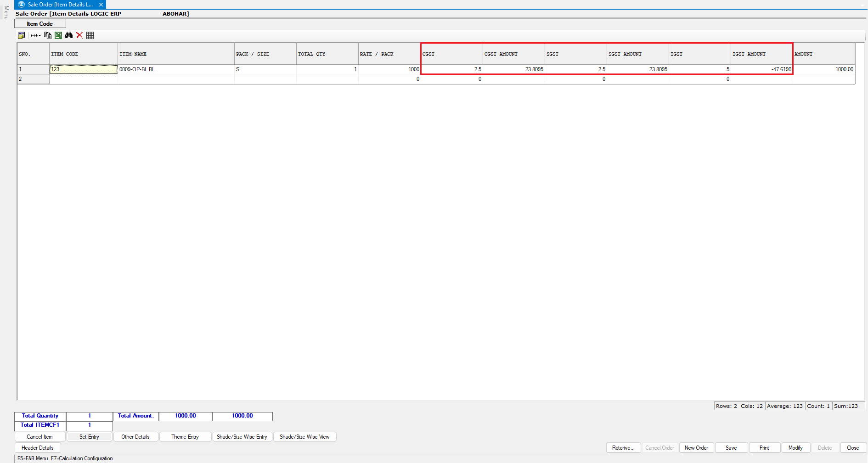
Task: Export grid to Excel using the green icon
Action: (x=58, y=35)
